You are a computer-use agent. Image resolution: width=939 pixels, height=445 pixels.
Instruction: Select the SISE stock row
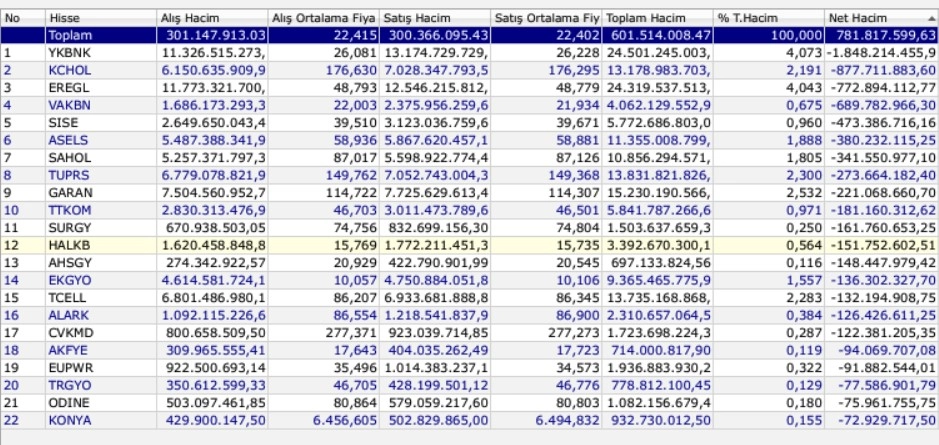(470, 123)
